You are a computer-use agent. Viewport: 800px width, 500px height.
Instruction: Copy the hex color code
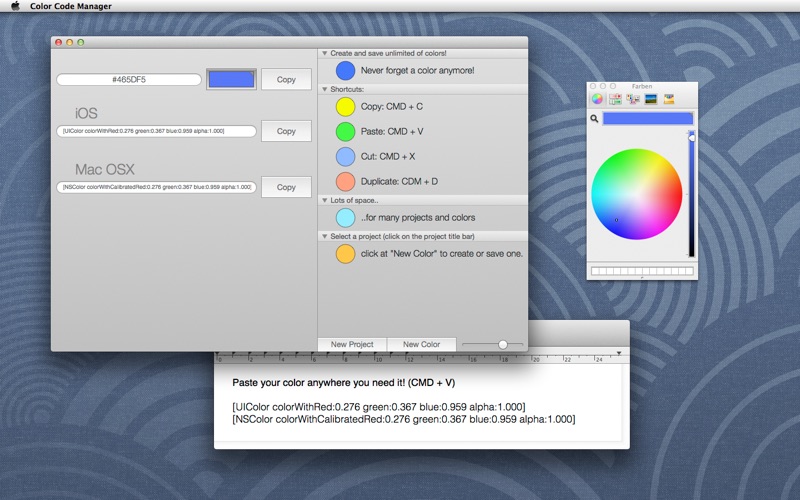tap(286, 79)
